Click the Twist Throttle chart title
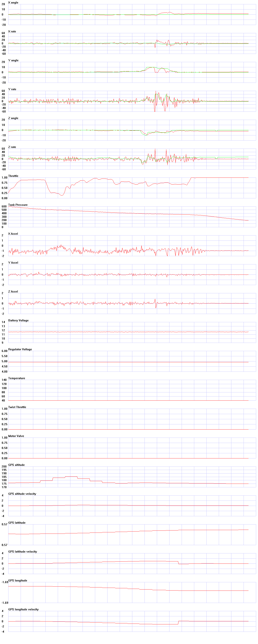 click(x=17, y=407)
